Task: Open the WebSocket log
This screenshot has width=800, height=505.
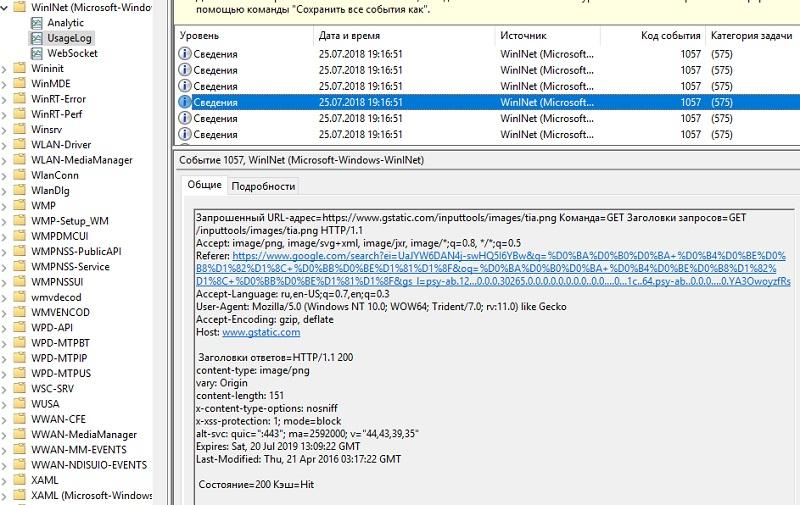Action: [72, 54]
